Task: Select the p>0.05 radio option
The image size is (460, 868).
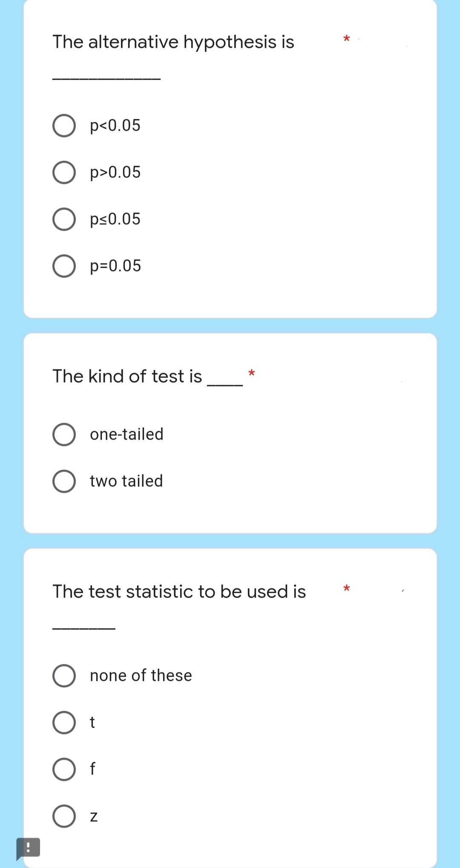Action: (x=64, y=173)
